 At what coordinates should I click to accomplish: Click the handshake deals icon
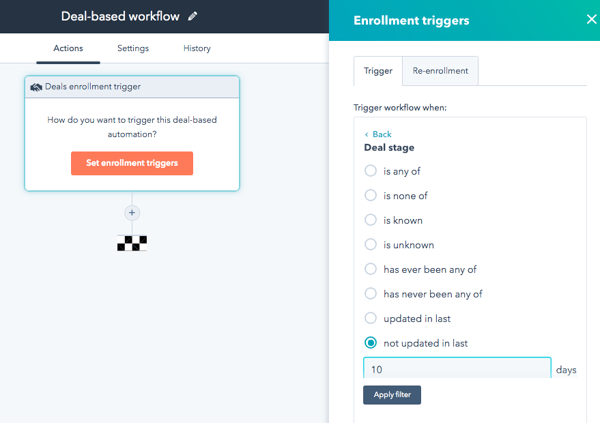coord(37,87)
